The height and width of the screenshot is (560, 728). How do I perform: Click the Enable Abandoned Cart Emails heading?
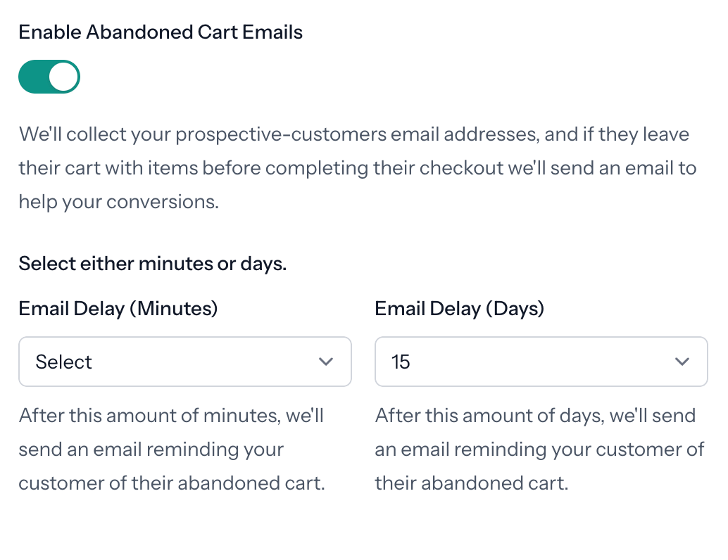[x=161, y=32]
